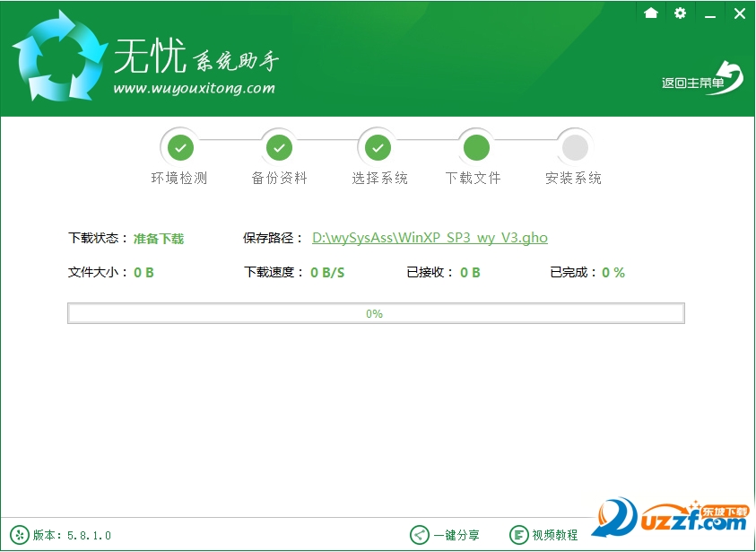Click the 一键分享 share icon
This screenshot has width=756, height=552.
pyautogui.click(x=419, y=535)
